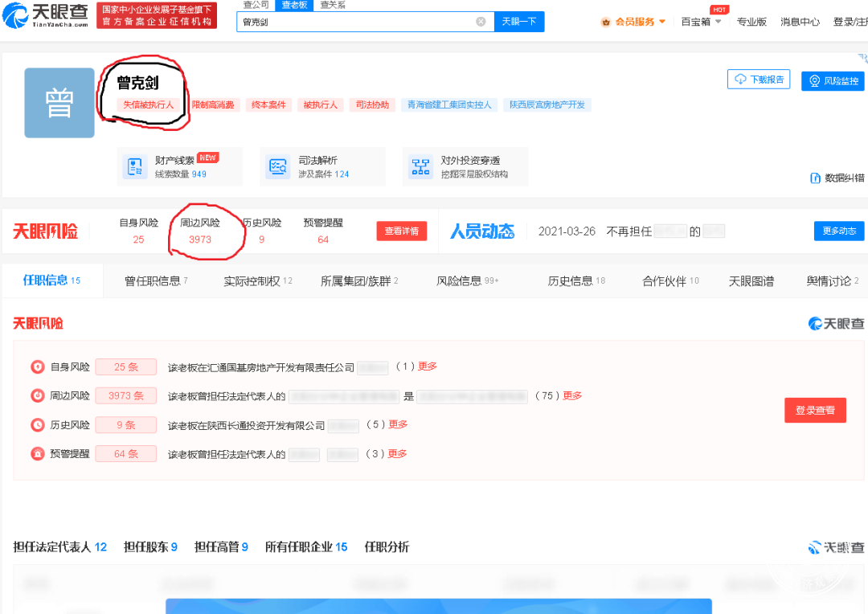The height and width of the screenshot is (614, 868).
Task: Click 更多 in the 预警提醒 row
Action: coord(398,453)
